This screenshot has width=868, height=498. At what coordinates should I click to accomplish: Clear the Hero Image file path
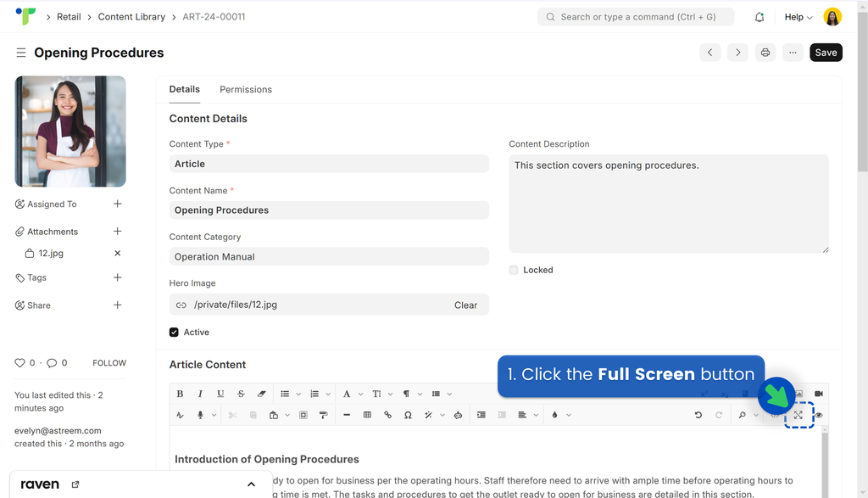pos(465,305)
